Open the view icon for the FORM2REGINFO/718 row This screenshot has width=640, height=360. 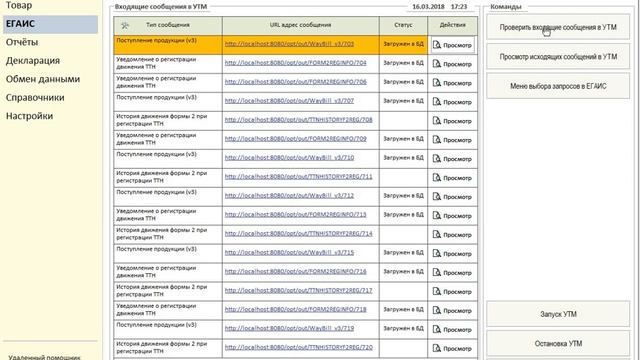point(437,311)
